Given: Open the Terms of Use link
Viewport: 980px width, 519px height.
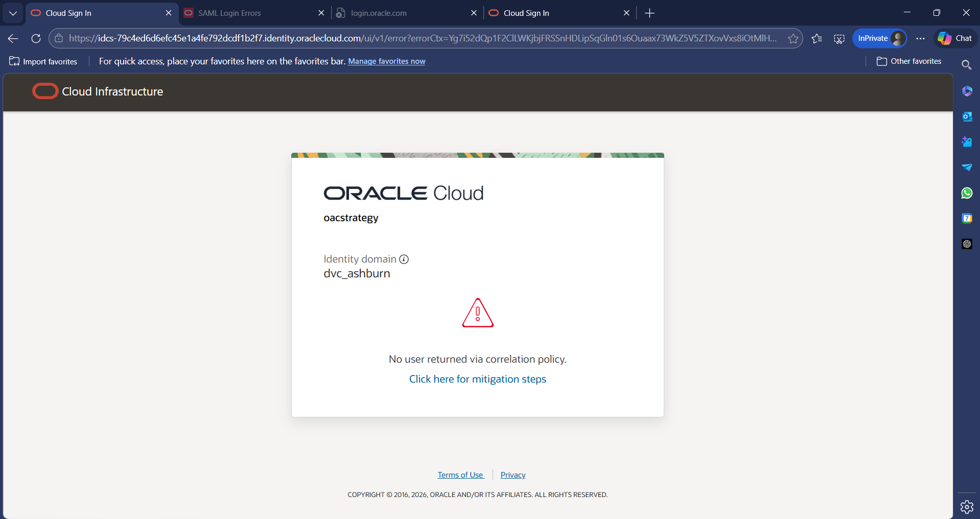Looking at the screenshot, I should [460, 475].
